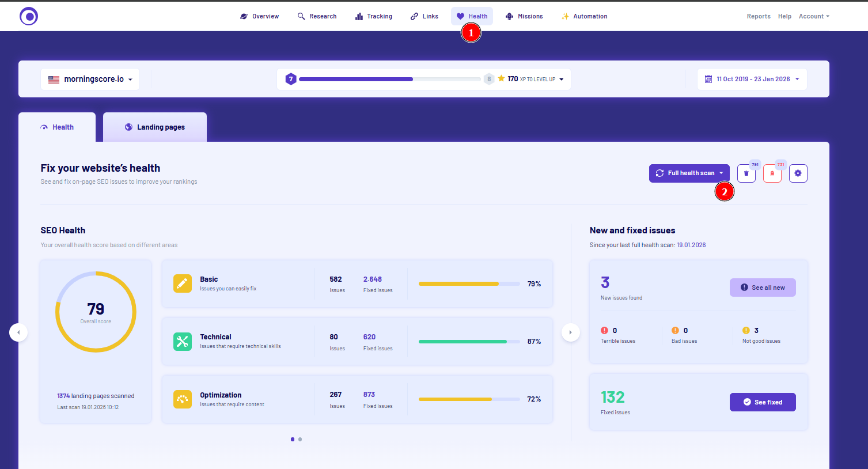
Task: Open the health scan settings gear
Action: coord(798,173)
